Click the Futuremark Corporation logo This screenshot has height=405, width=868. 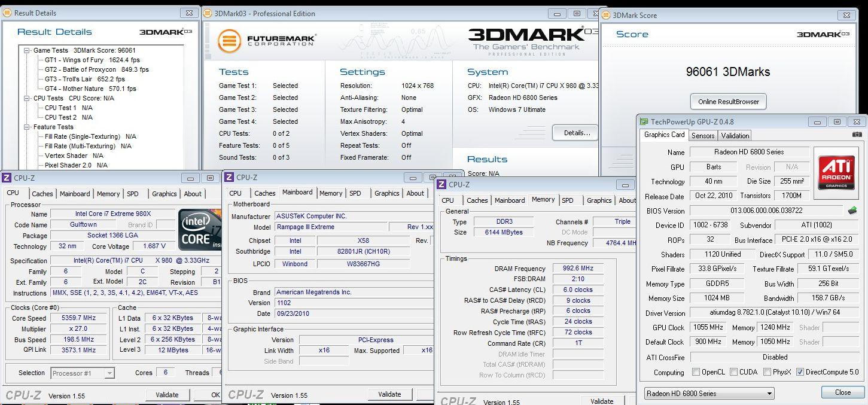[x=266, y=41]
